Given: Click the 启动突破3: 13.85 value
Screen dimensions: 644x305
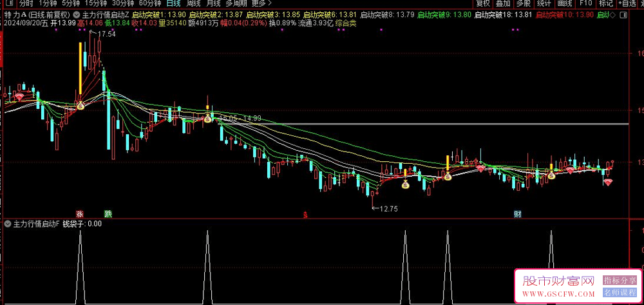Looking at the screenshot, I should (x=273, y=15).
